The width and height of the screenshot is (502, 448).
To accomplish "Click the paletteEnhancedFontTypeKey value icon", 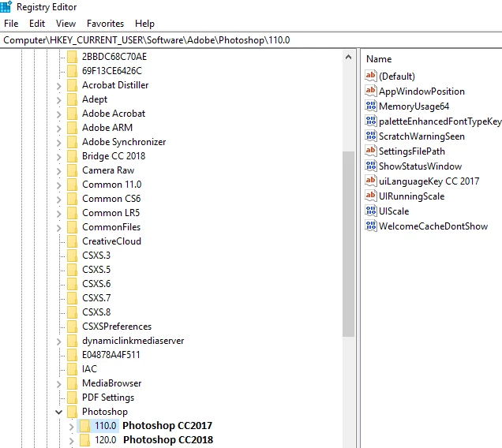I will [x=371, y=121].
